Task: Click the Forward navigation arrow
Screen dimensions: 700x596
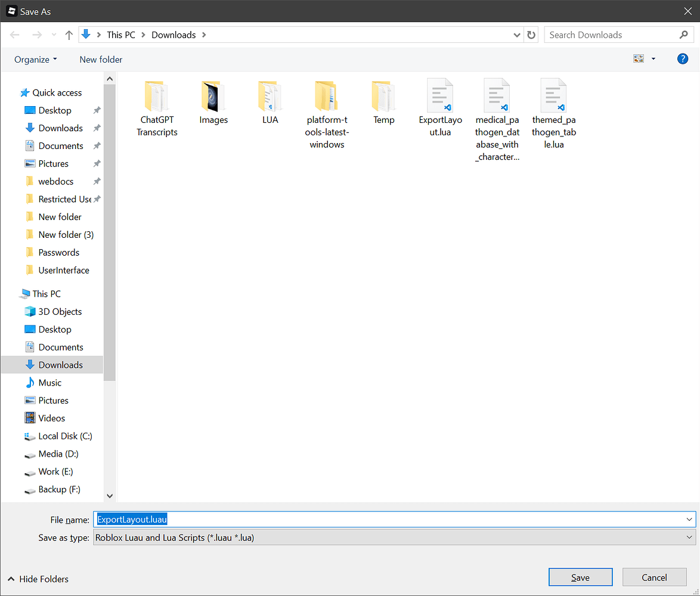Action: (x=37, y=35)
